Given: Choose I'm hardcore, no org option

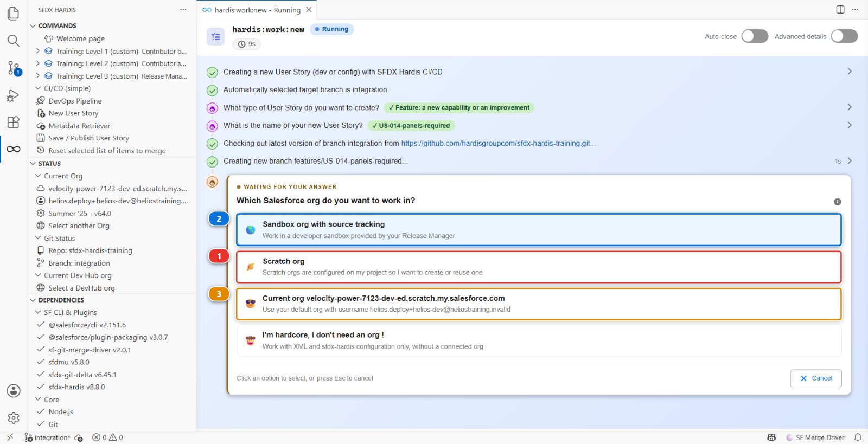Looking at the screenshot, I should [x=539, y=340].
